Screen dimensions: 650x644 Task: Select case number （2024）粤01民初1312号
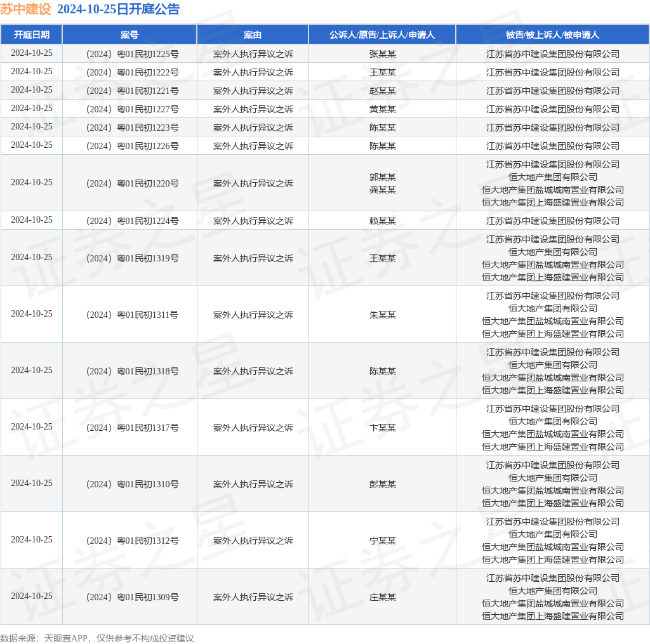tap(132, 541)
